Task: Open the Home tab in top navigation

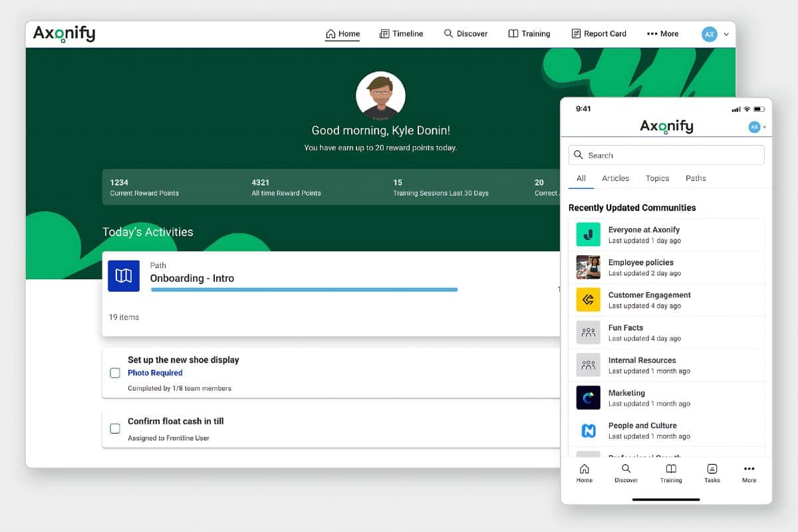Action: pyautogui.click(x=342, y=34)
